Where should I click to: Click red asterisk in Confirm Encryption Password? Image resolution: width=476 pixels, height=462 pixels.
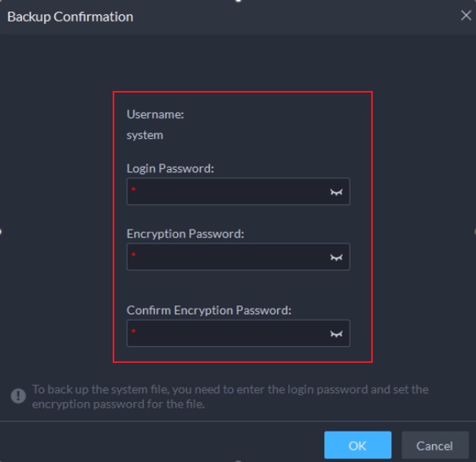134,331
